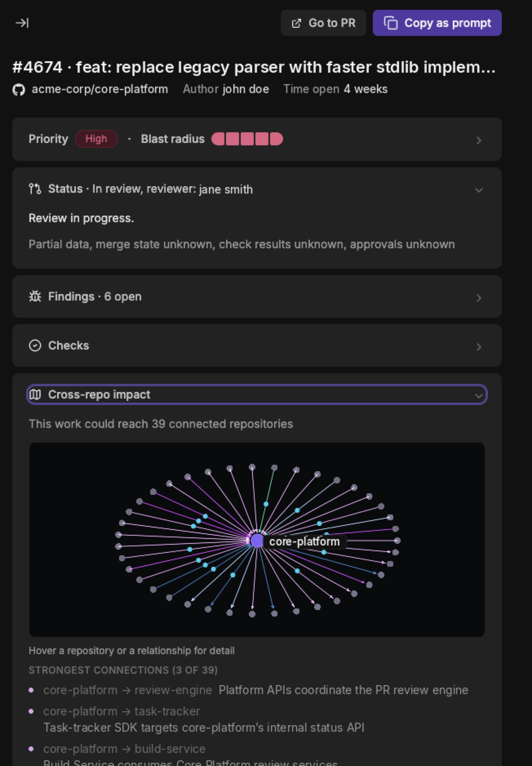Click the copy icon in Copy as prompt
Image resolution: width=532 pixels, height=766 pixels.
[391, 23]
